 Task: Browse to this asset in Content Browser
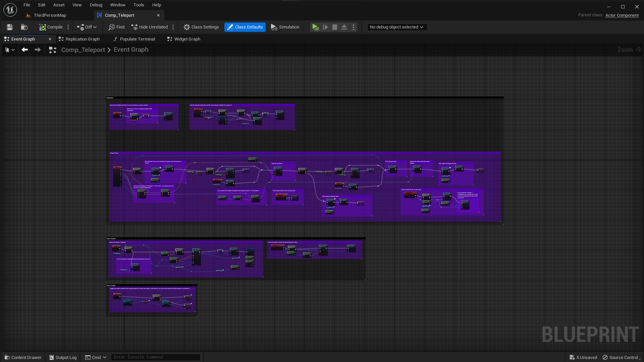coord(24,27)
